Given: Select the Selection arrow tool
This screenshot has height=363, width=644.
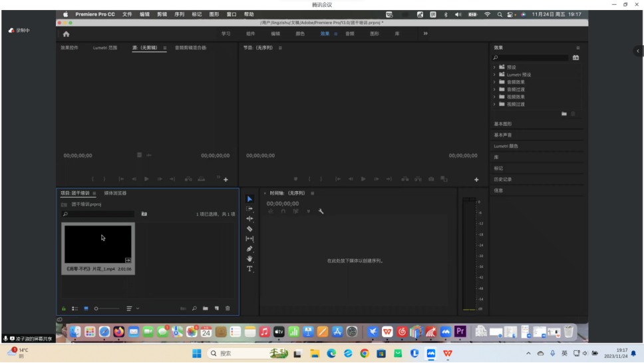Looking at the screenshot, I should click(x=249, y=199).
